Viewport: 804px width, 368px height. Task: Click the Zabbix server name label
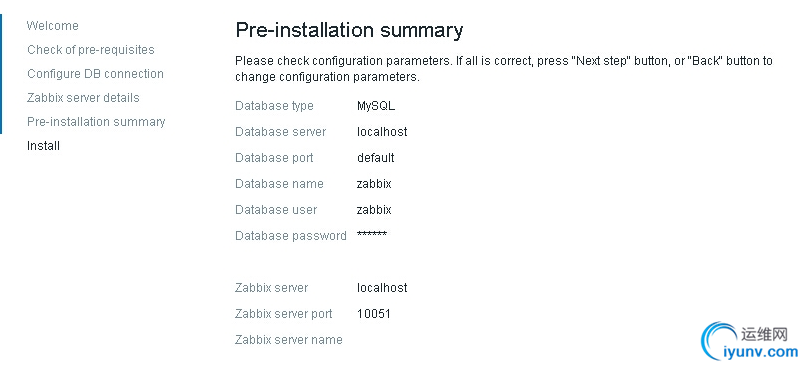pos(289,340)
